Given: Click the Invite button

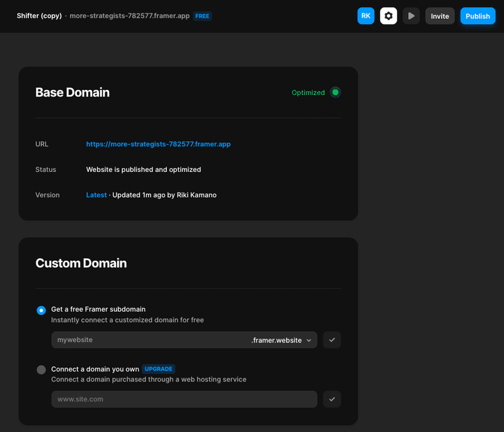Looking at the screenshot, I should click(x=440, y=16).
